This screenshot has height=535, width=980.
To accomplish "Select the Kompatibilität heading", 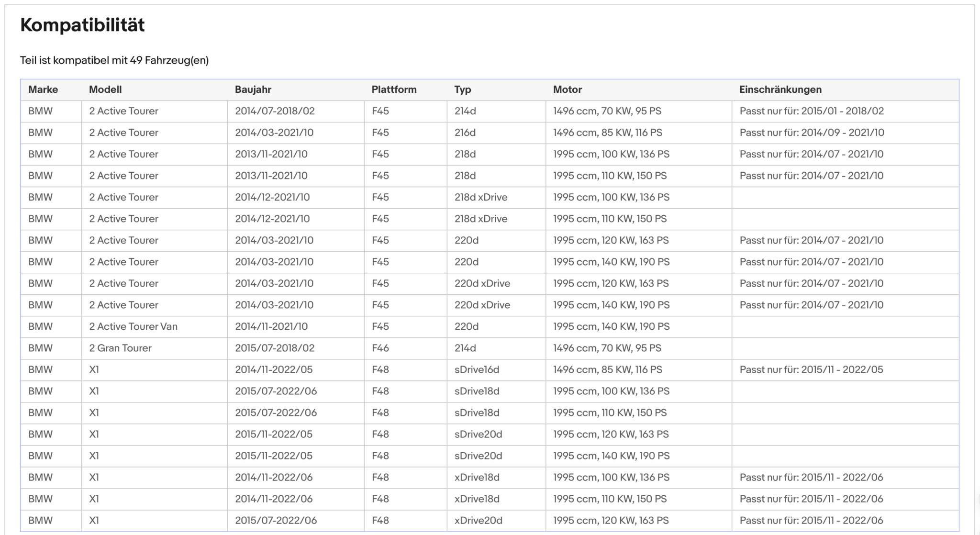I will click(x=82, y=25).
